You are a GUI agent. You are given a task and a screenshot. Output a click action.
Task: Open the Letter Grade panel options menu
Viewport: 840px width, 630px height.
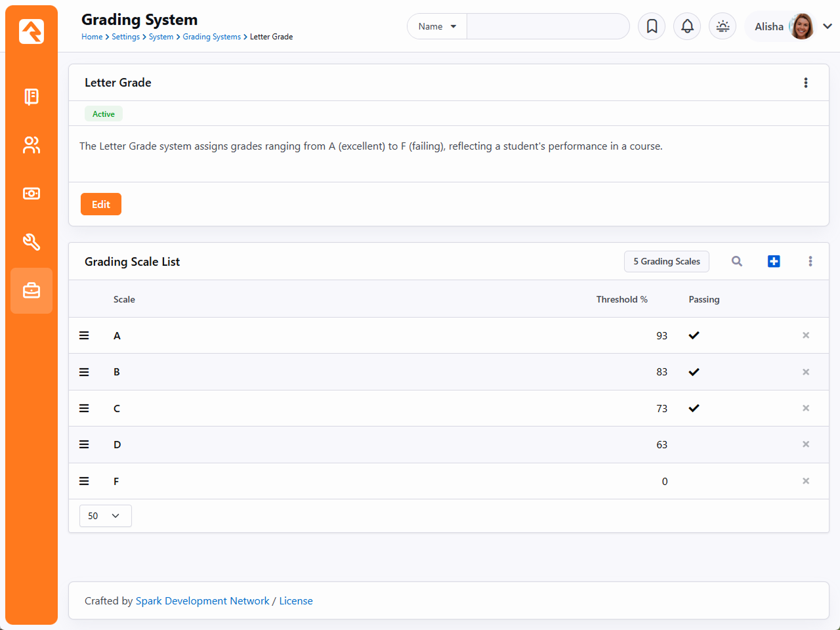[x=806, y=83]
